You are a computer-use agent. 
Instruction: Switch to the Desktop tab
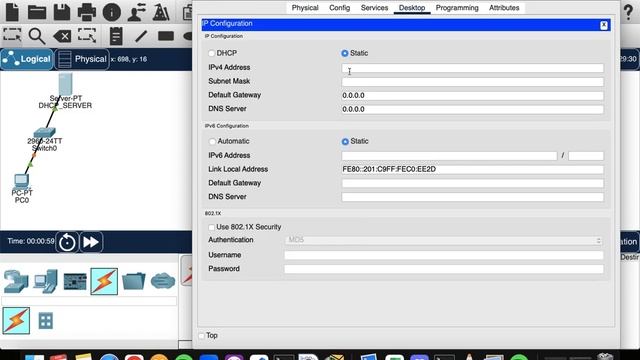[412, 8]
